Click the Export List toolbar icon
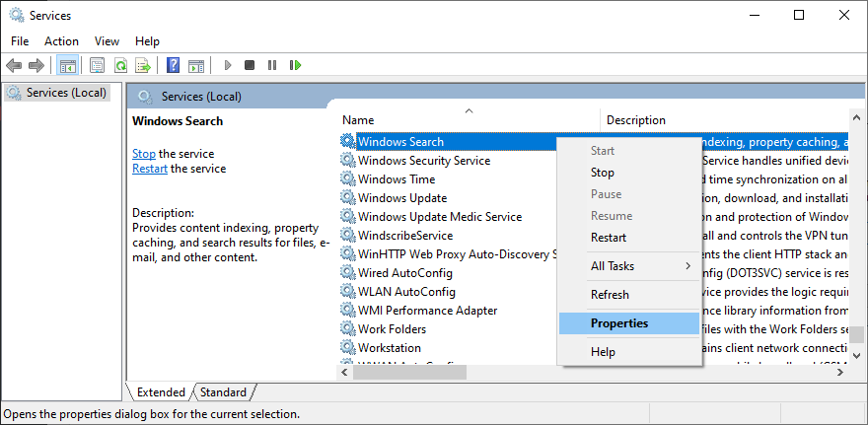 [x=143, y=65]
